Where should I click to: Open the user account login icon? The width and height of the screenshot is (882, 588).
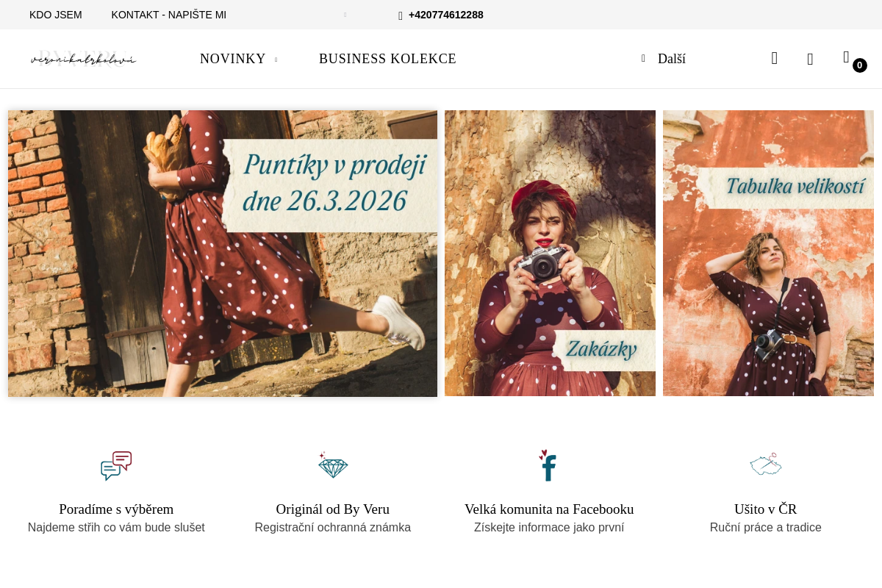click(x=810, y=59)
